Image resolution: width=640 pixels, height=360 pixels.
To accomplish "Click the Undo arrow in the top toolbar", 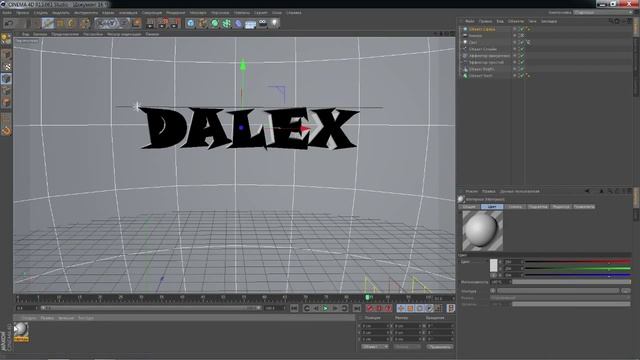I will 9,23.
